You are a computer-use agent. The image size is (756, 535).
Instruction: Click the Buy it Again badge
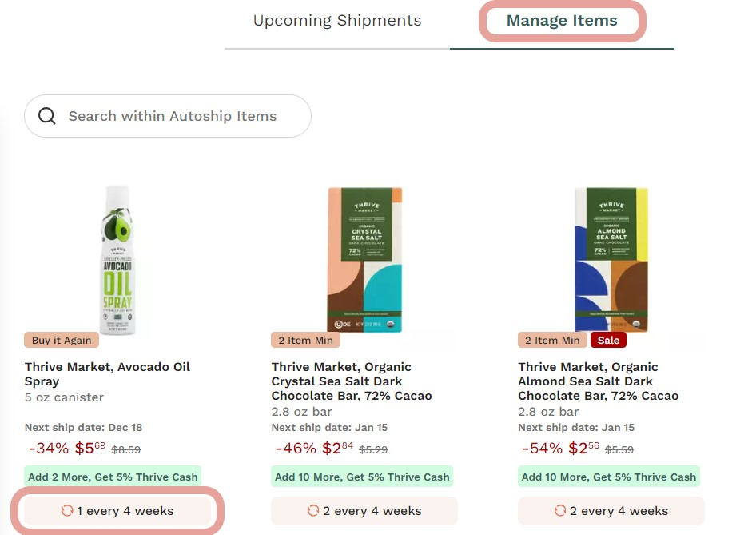point(62,340)
